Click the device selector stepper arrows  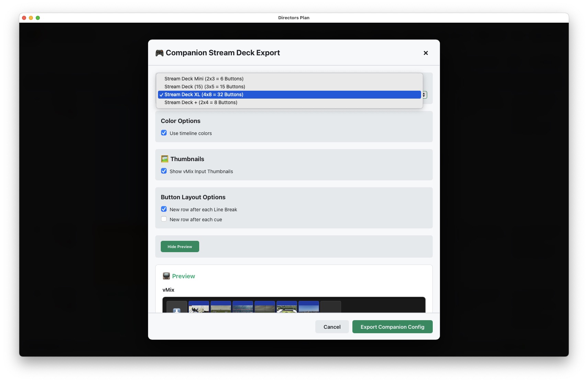(x=423, y=94)
